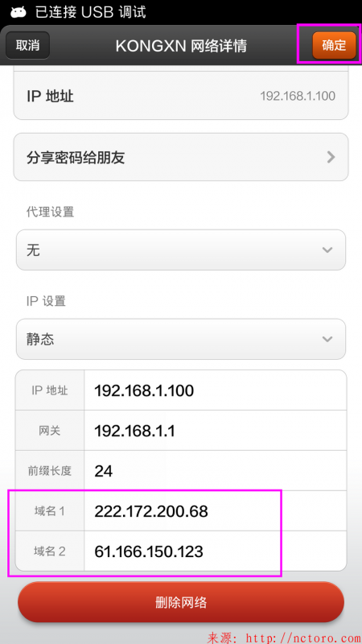Delete network via 删除网络 button

180,602
